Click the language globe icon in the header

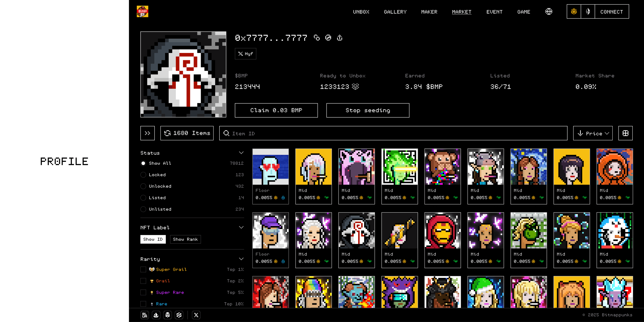[549, 12]
